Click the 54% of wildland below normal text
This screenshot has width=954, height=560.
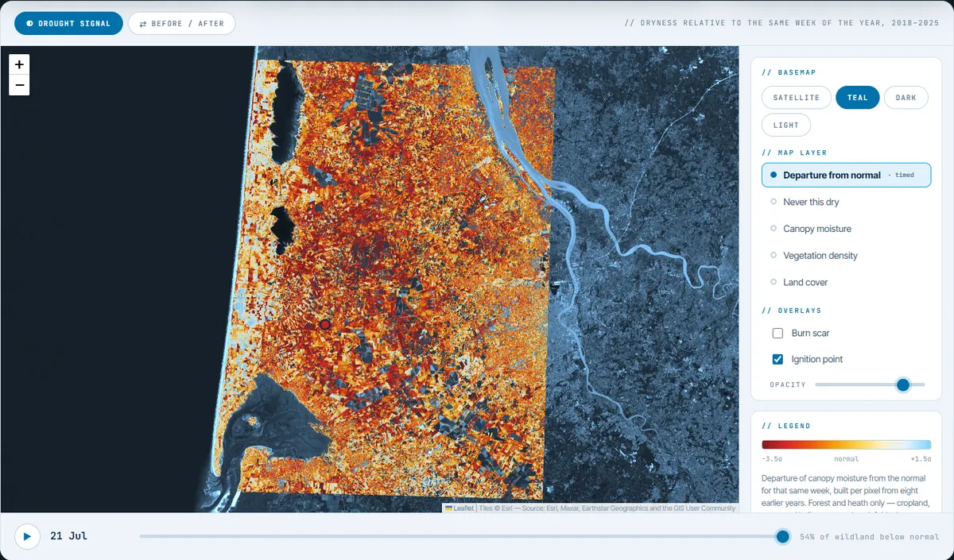coord(869,537)
